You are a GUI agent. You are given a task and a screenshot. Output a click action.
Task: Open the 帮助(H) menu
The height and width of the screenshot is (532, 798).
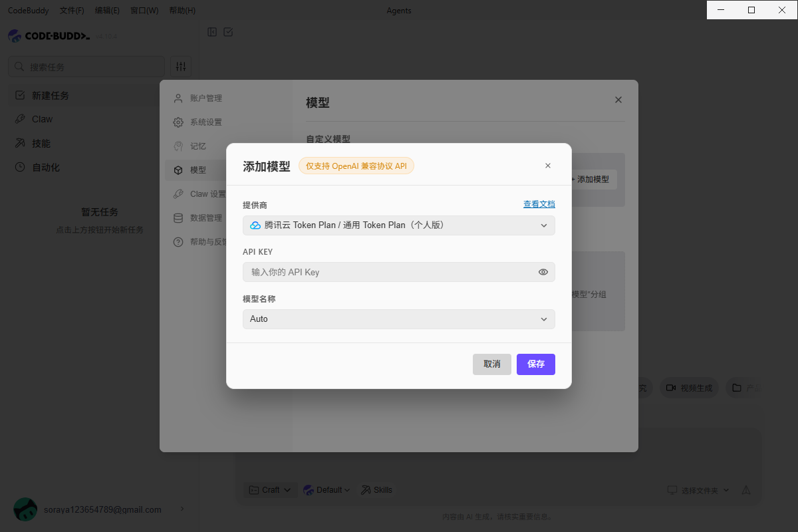click(182, 11)
